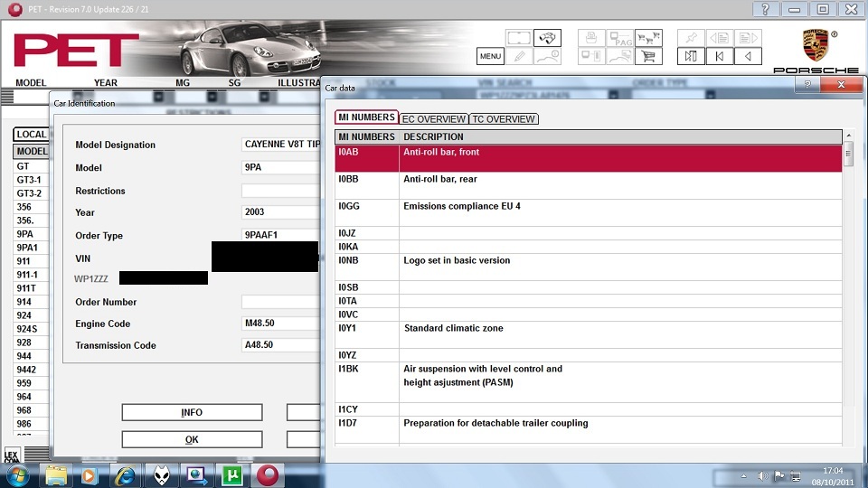Switch to MI NUMBERS tab
Screen dimensions: 868x488
366,117
